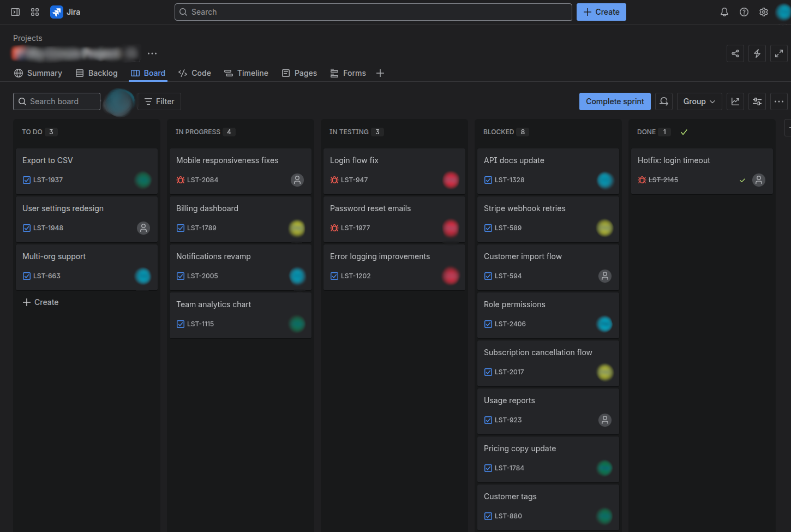Click the Complete sprint button
The height and width of the screenshot is (532, 791).
click(x=615, y=101)
